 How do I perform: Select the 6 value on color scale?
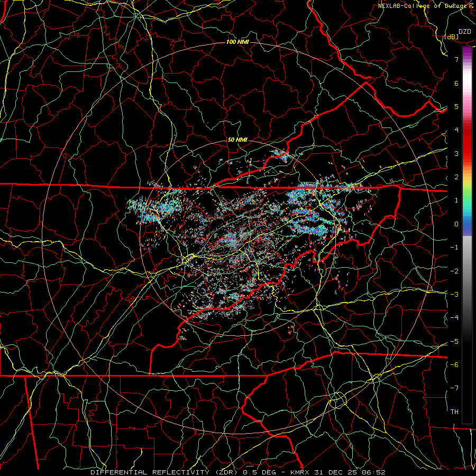pos(456,83)
